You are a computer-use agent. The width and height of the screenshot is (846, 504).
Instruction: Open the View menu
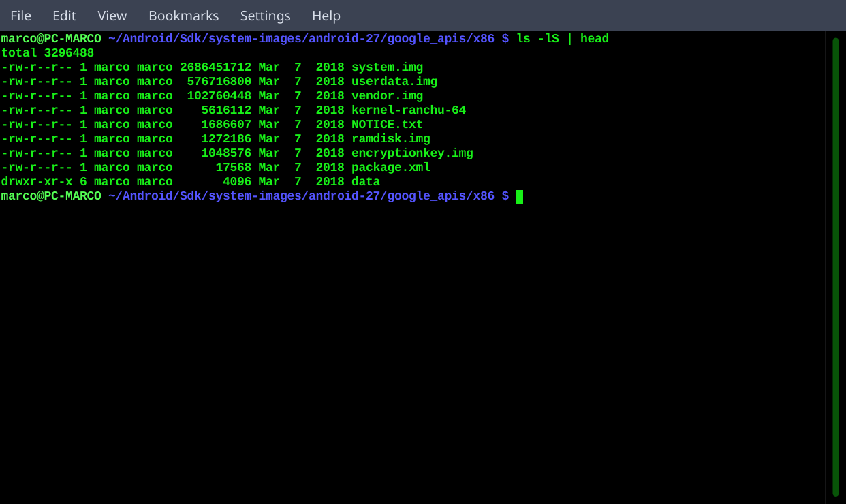112,15
